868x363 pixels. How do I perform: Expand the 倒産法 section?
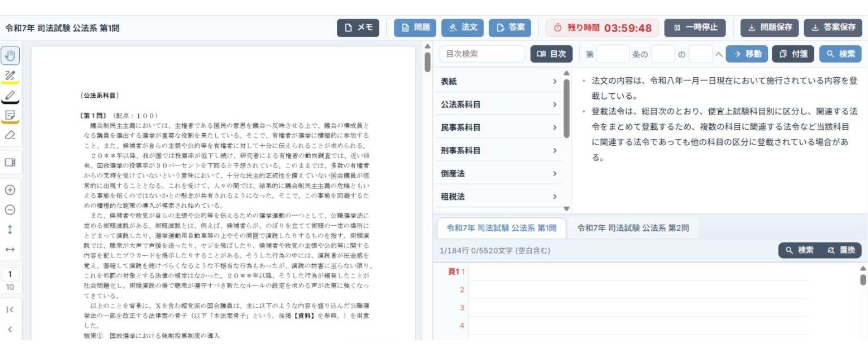[x=499, y=174]
